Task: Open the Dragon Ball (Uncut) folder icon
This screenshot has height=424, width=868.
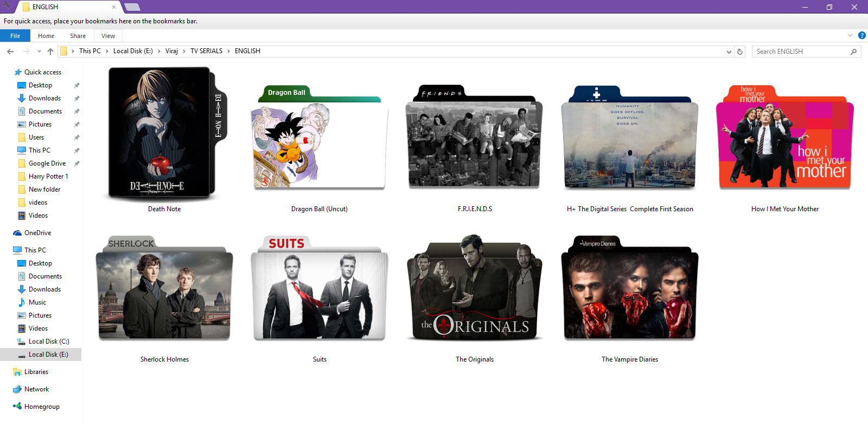Action: [x=320, y=137]
